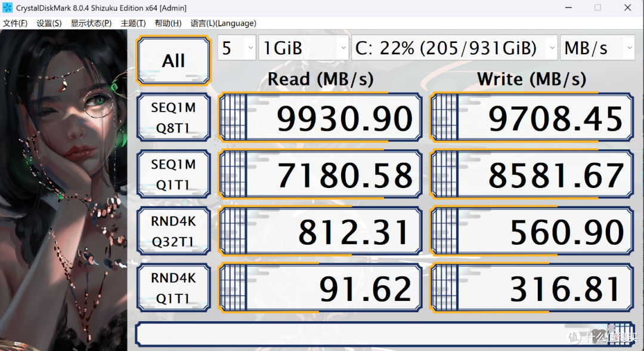
Task: Open the 语言(L)(Language) menu
Action: click(x=223, y=23)
